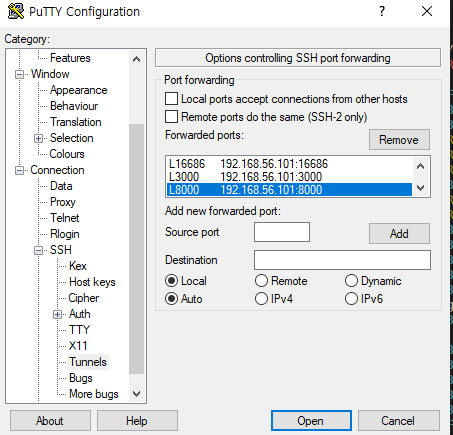The height and width of the screenshot is (435, 453).
Task: Collapse the Window tree node
Action: pos(20,74)
